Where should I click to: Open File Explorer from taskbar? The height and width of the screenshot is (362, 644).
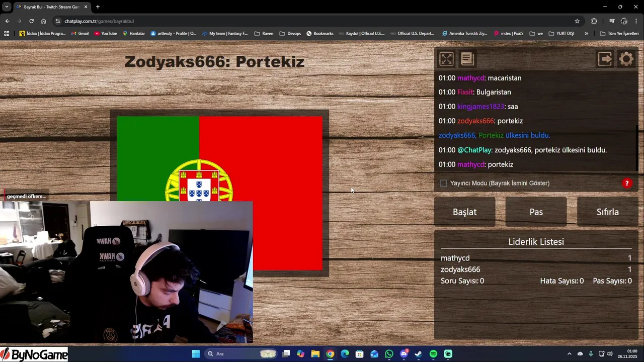tap(315, 354)
